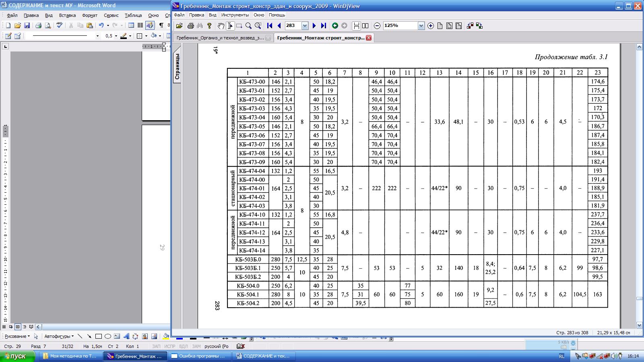This screenshot has height=362, width=644.
Task: Jump to the last page
Action: (x=324, y=26)
